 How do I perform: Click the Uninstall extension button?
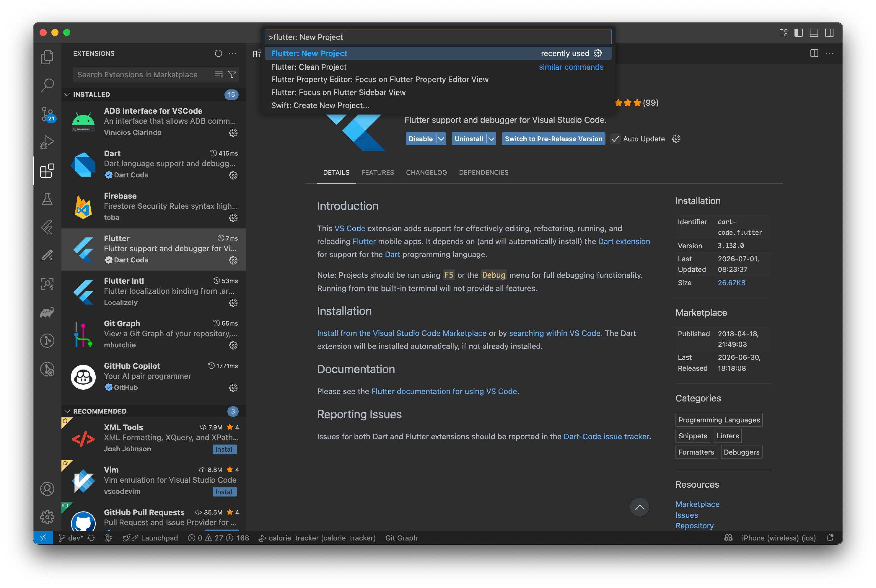[x=469, y=139]
